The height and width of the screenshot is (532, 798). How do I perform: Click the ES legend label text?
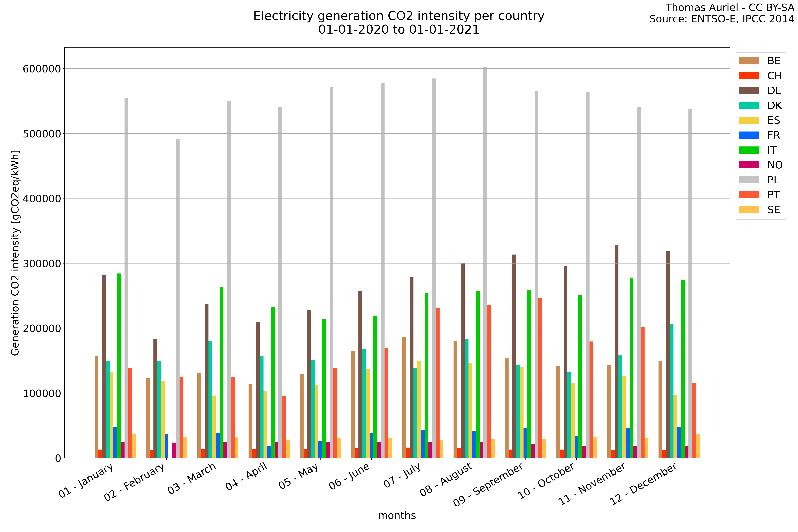774,120
